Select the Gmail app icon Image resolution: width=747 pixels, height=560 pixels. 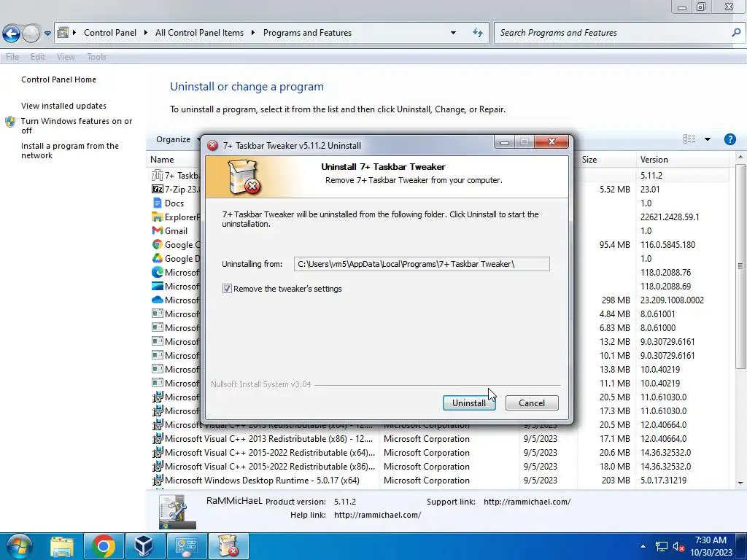[158, 230]
